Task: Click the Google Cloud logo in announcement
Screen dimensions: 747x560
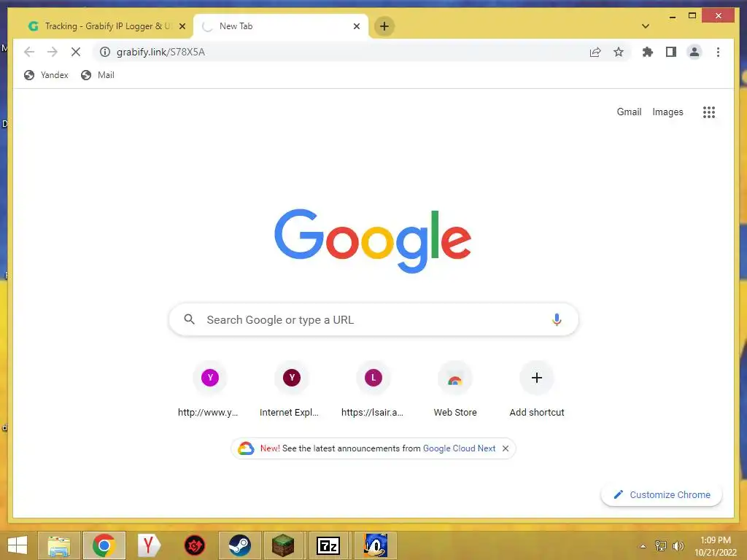Action: click(x=246, y=448)
